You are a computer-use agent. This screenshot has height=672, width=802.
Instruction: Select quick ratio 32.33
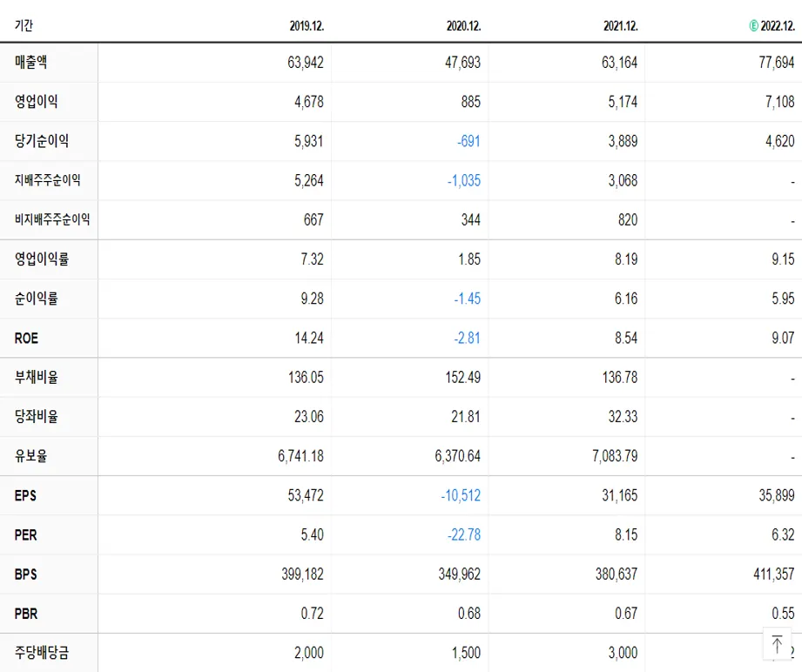coord(623,417)
